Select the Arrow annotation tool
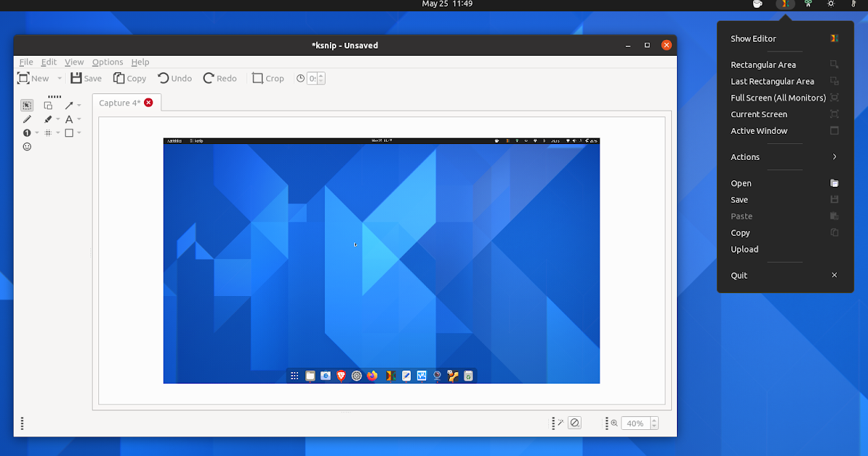The width and height of the screenshot is (868, 456). [69, 105]
